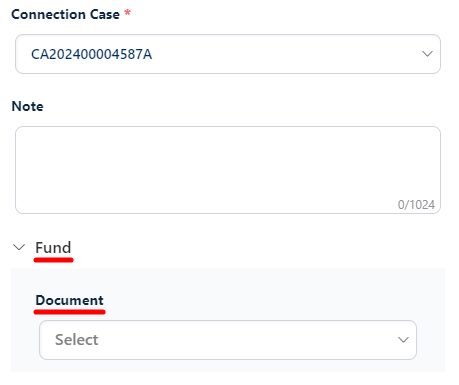459x385 pixels.
Task: Click the word Case in the label
Action: [x=104, y=14]
